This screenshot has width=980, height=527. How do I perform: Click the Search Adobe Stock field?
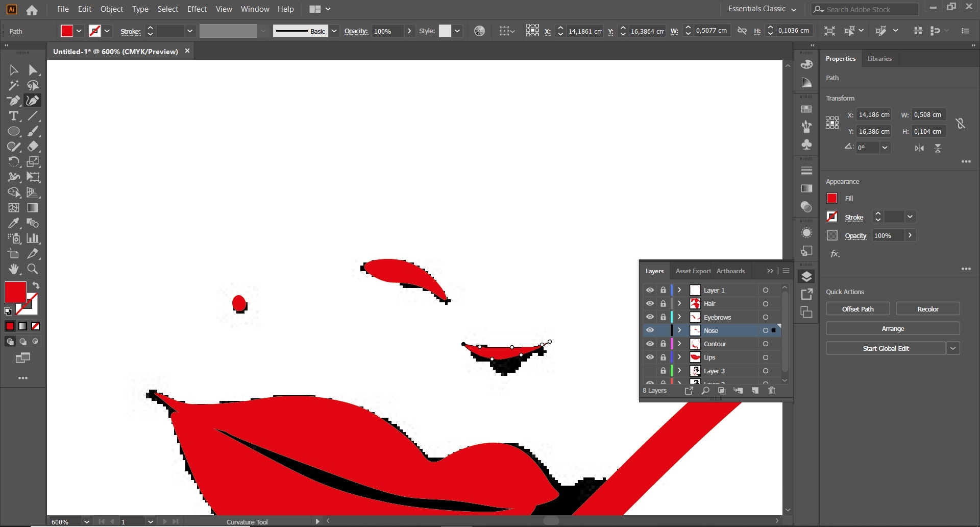click(865, 9)
